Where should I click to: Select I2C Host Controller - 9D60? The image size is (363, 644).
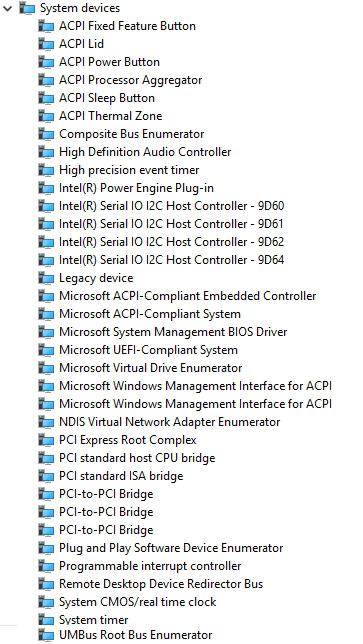tap(172, 206)
